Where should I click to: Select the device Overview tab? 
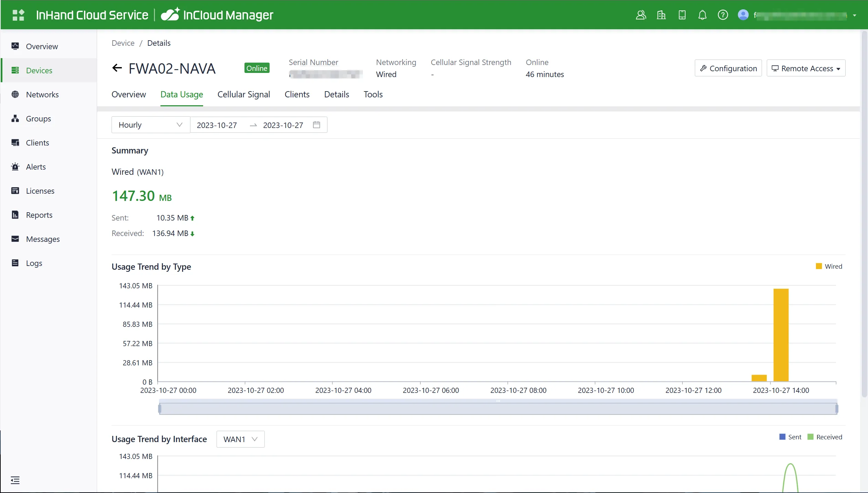(128, 94)
